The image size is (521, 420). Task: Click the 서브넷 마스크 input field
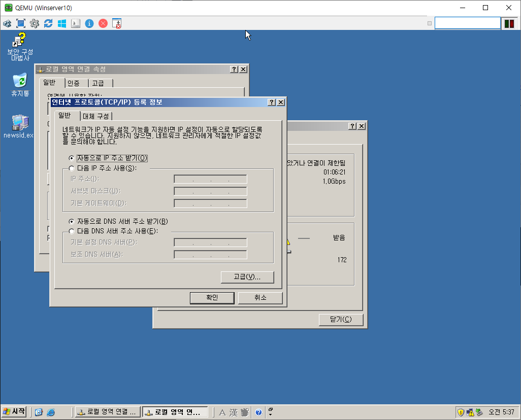coord(210,191)
